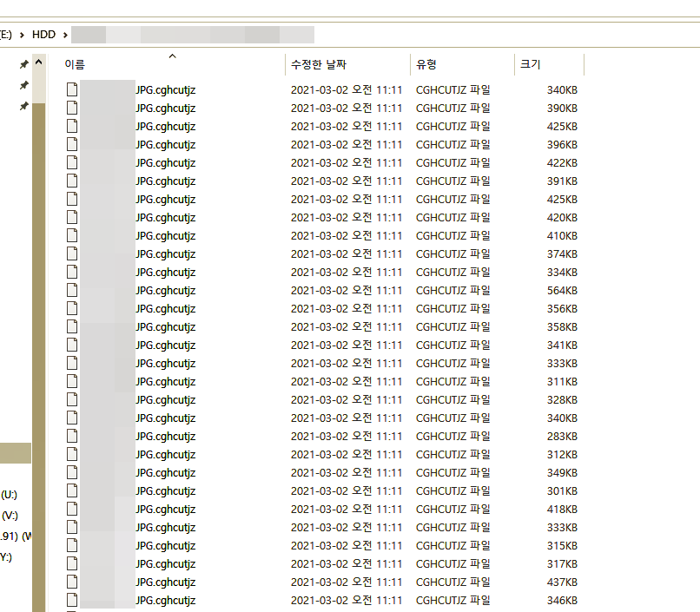
Task: Expand the chevron before HDD in address bar
Action: click(22, 35)
